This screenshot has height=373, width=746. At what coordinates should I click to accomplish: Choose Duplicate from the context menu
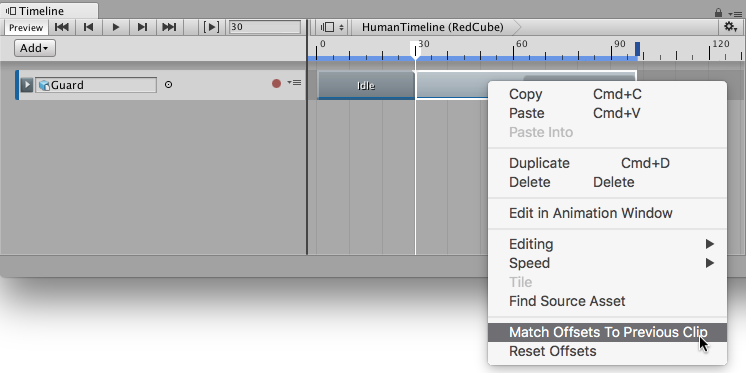pos(608,163)
